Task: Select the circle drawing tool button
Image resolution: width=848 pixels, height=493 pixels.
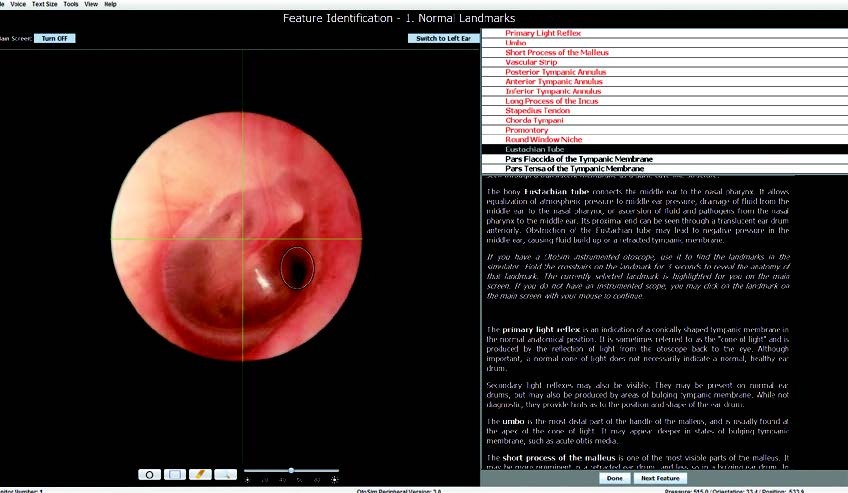Action: tap(149, 475)
